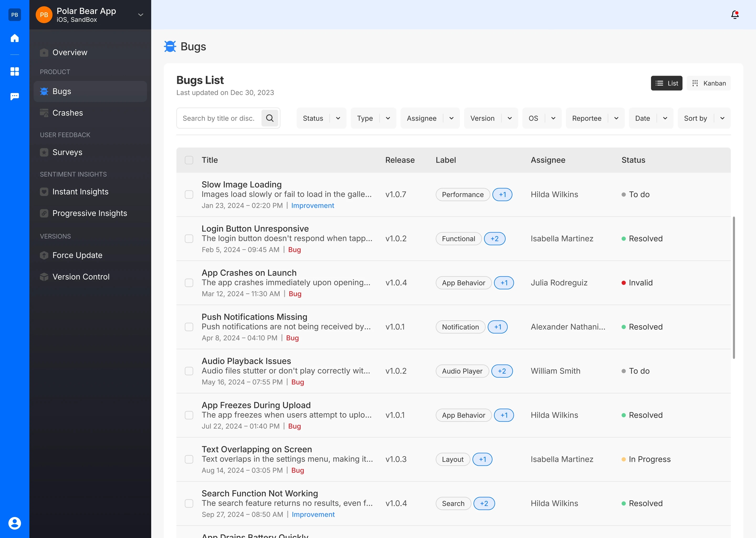Open the chat messages icon in left rail
The height and width of the screenshot is (538, 756).
14,96
